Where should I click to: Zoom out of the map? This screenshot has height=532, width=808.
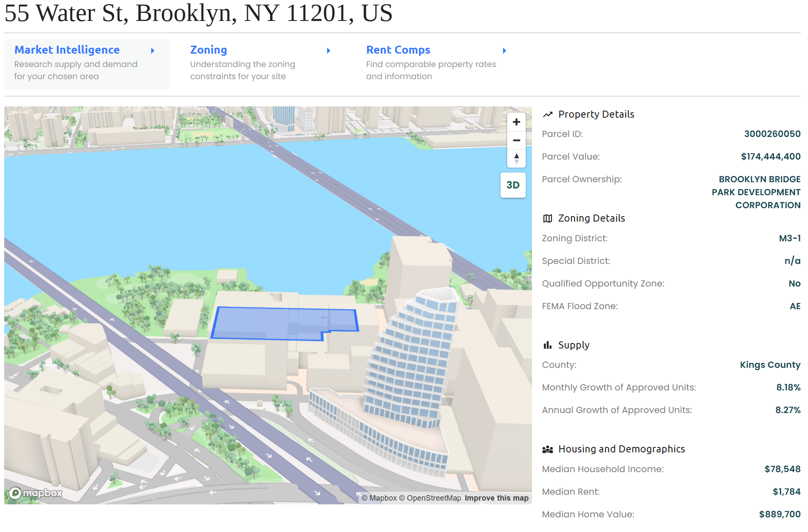coord(516,140)
